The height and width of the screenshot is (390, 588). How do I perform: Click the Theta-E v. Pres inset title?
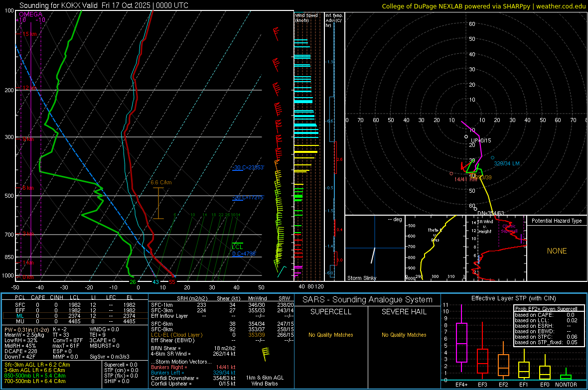tap(435, 235)
